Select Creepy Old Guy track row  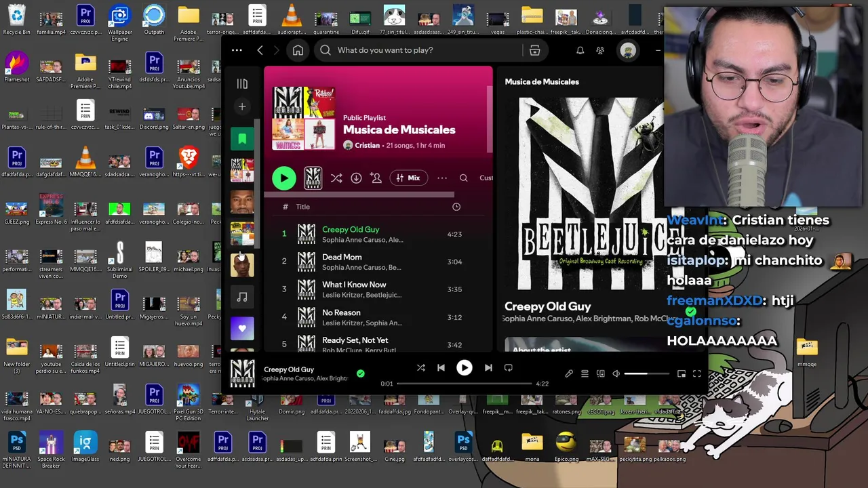pos(378,234)
